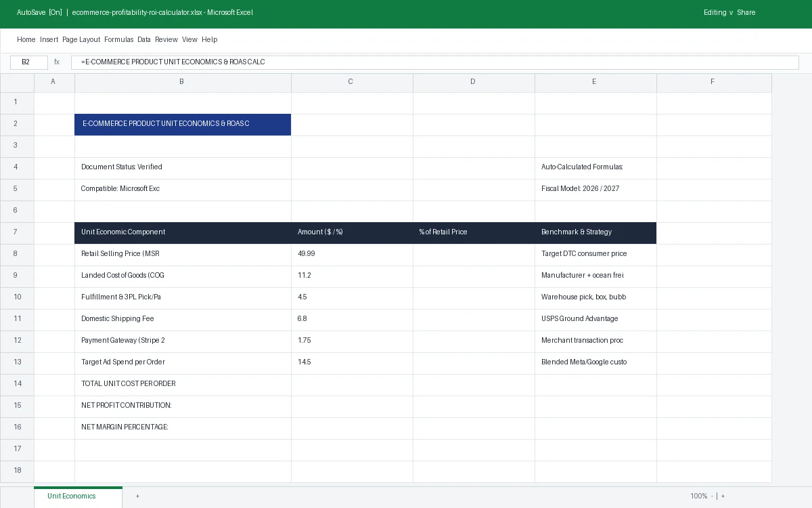Image resolution: width=812 pixels, height=508 pixels.
Task: Select column C header
Action: click(x=352, y=82)
